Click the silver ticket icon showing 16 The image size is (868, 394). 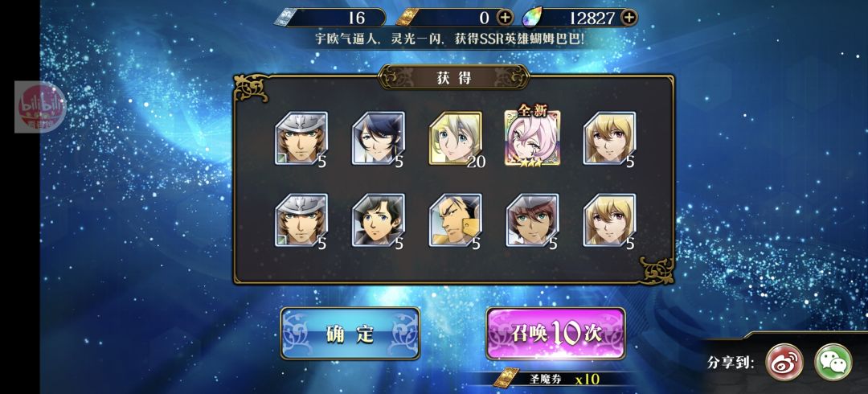(x=287, y=18)
